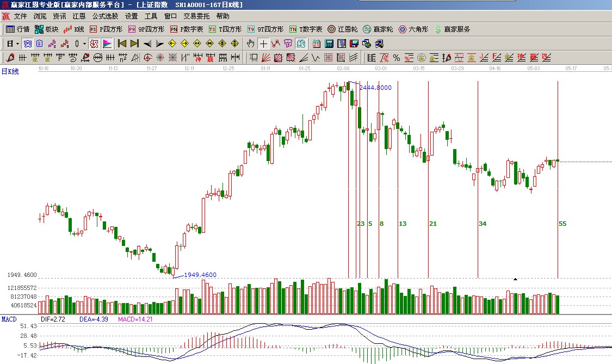Click the 2444.8000 high price label
Screen dimensions: 612x364
375,88
